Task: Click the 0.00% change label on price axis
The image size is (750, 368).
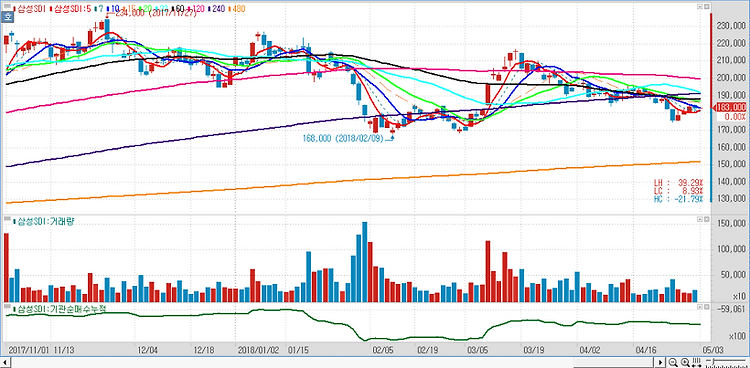Action: coord(735,116)
